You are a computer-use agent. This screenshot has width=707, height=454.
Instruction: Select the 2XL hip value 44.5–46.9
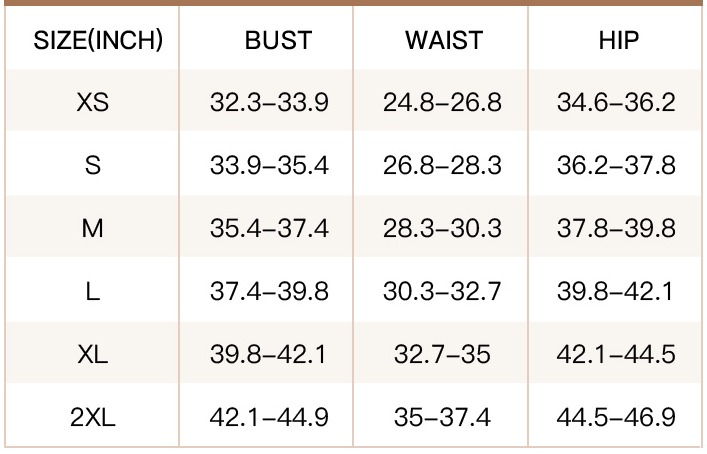click(x=616, y=417)
